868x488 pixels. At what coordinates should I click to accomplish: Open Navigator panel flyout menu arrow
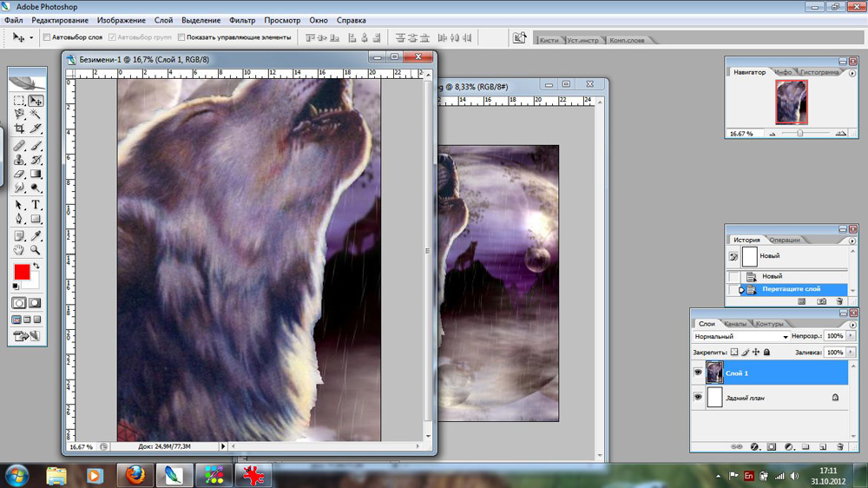tap(852, 73)
